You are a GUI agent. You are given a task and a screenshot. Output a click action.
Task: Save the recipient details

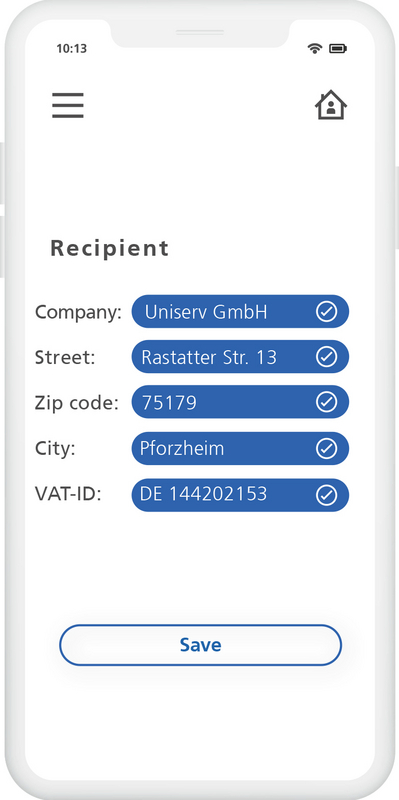200,645
